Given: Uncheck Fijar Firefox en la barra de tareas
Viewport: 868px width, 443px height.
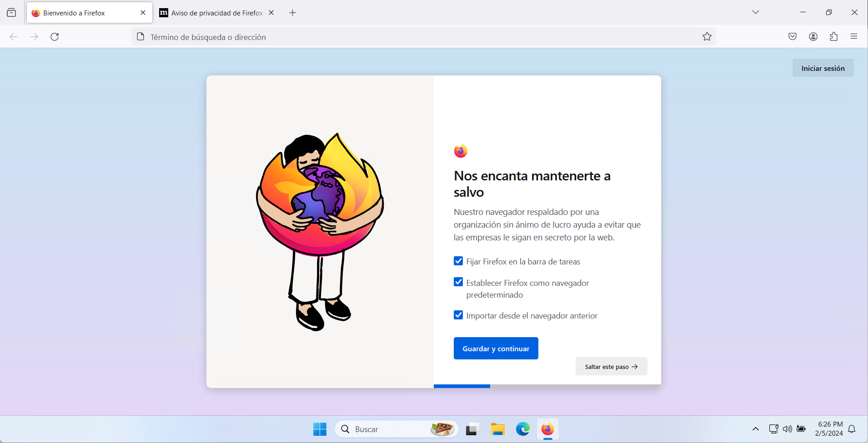Looking at the screenshot, I should pyautogui.click(x=458, y=261).
